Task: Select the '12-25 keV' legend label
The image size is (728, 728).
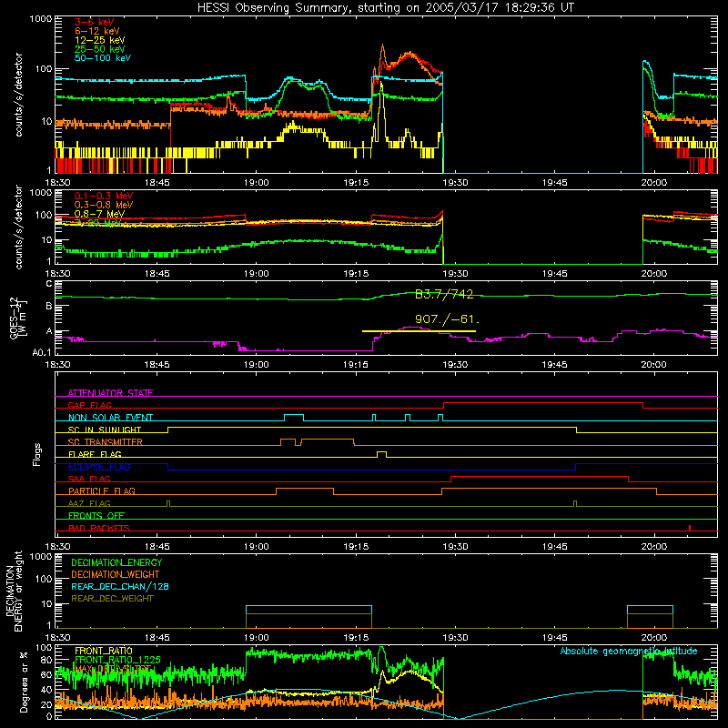Action: 99,40
